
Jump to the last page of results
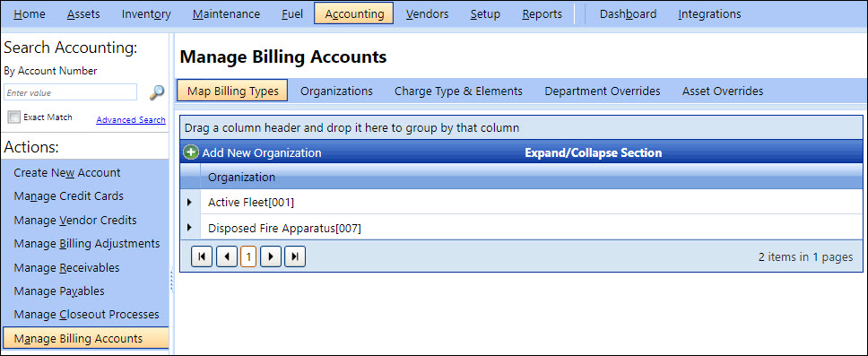click(295, 256)
